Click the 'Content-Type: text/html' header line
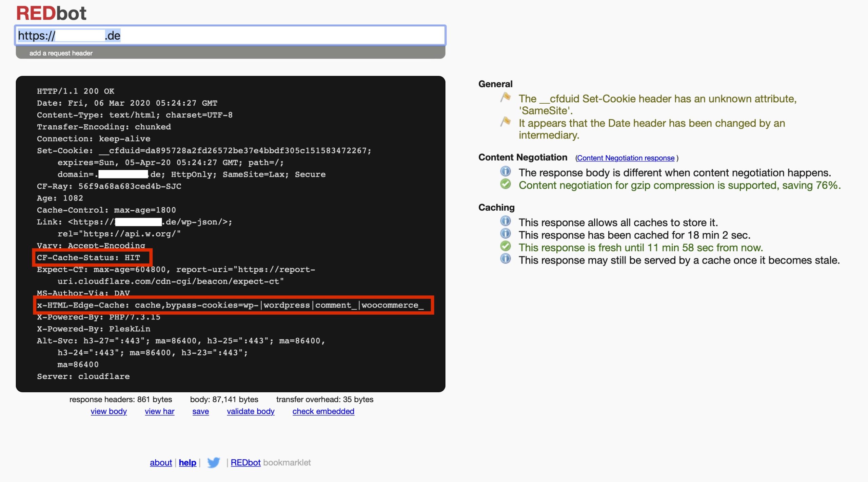Image resolution: width=868 pixels, height=482 pixels. [135, 115]
